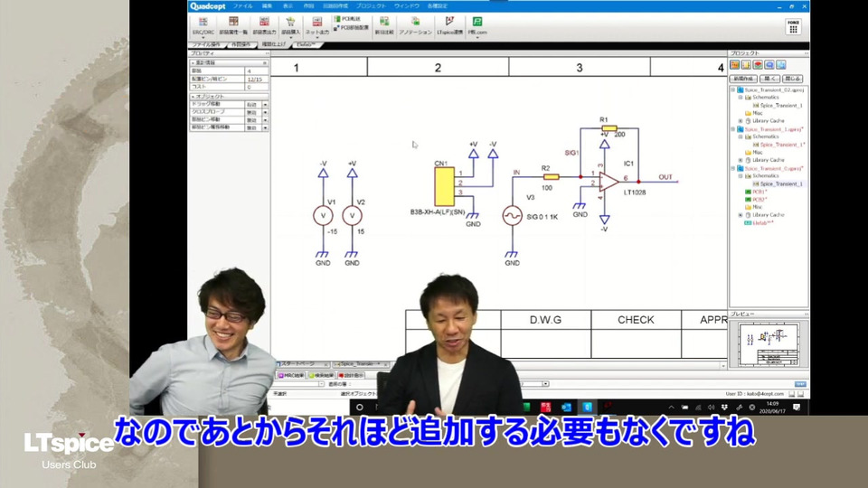Collapse the Spice_Transient_1.qproj tree node
Screen dimensions: 868x488
tap(733, 129)
